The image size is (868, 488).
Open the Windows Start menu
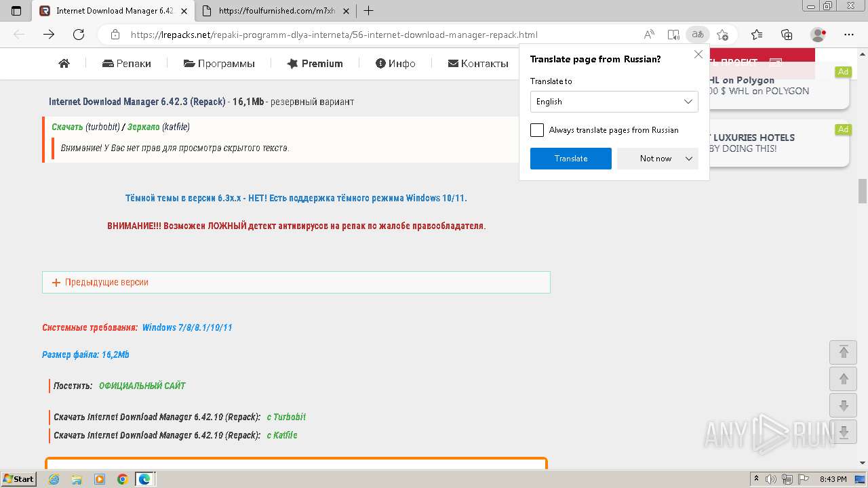[x=19, y=479]
